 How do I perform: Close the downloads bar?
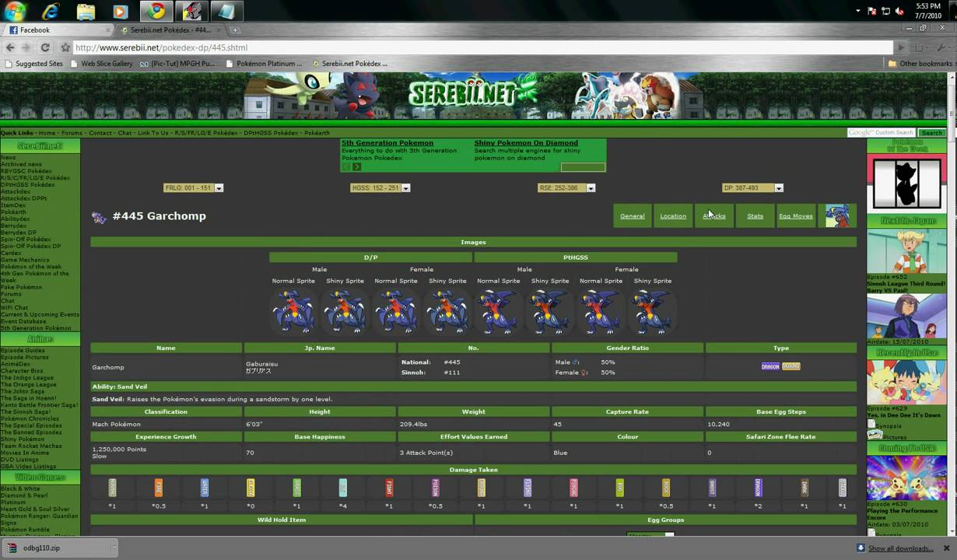[947, 548]
